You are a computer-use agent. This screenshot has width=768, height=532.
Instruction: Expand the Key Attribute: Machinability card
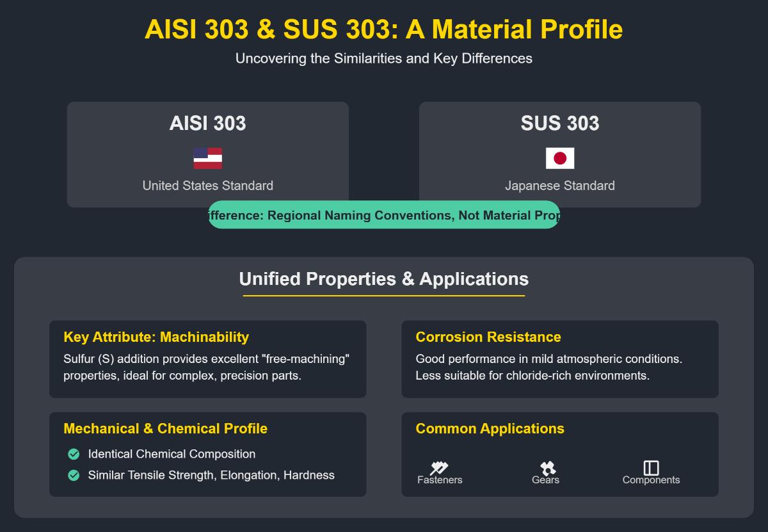(208, 359)
